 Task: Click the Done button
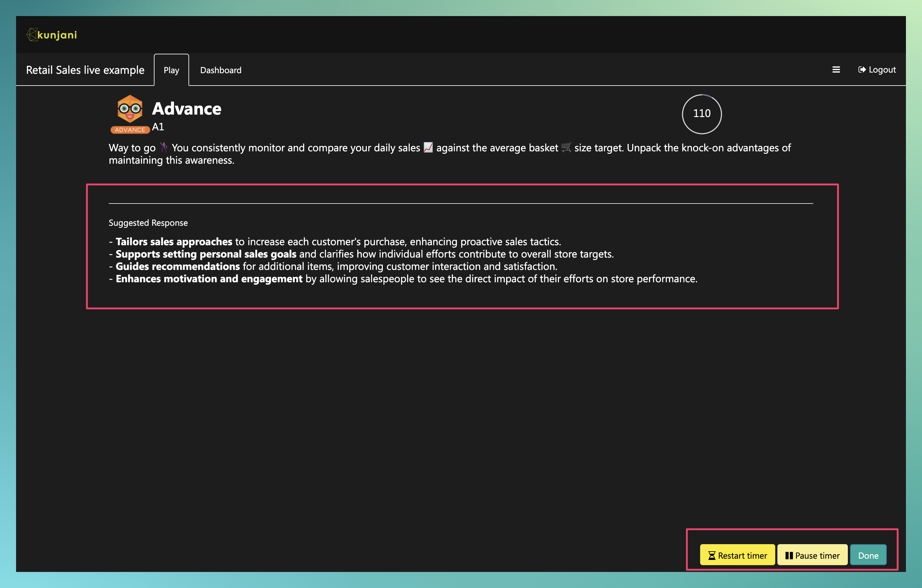868,556
